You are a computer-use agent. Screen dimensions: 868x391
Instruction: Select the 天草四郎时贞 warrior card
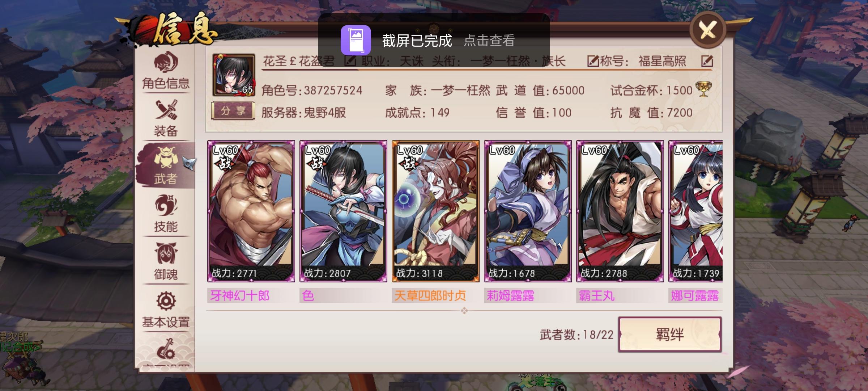[435, 211]
